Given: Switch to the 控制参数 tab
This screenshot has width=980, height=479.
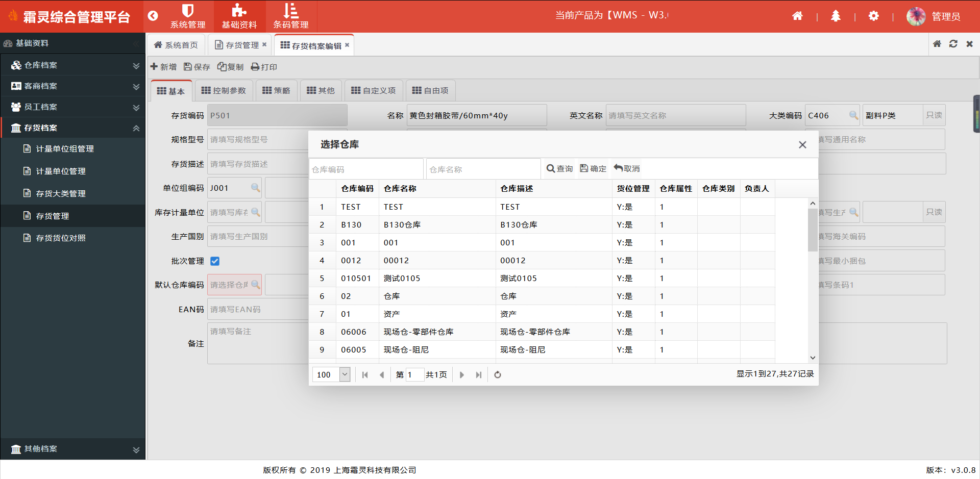Looking at the screenshot, I should coord(224,91).
